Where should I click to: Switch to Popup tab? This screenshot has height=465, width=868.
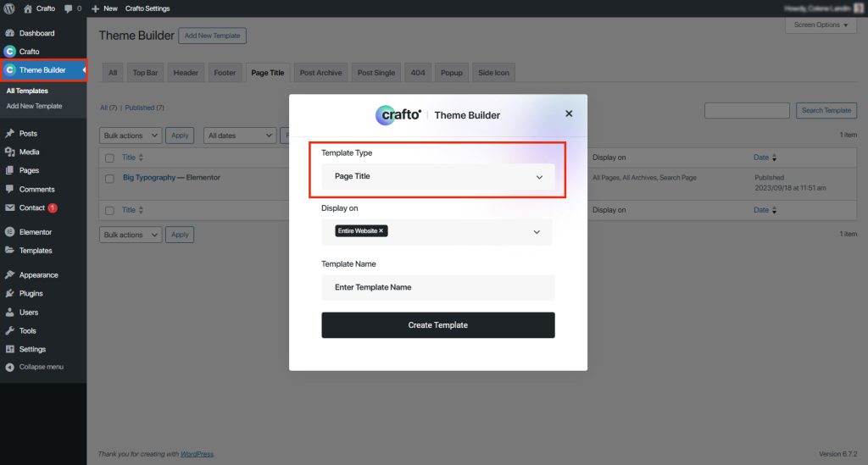click(x=451, y=73)
